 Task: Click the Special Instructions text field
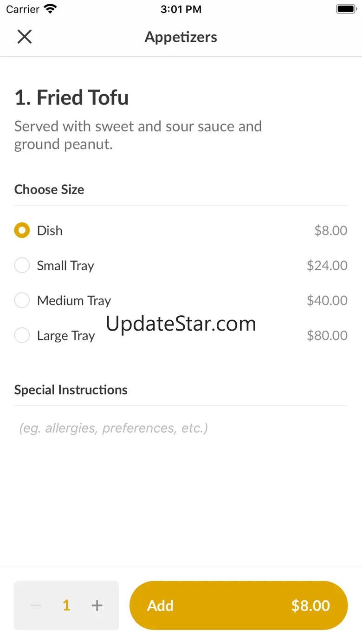[181, 428]
